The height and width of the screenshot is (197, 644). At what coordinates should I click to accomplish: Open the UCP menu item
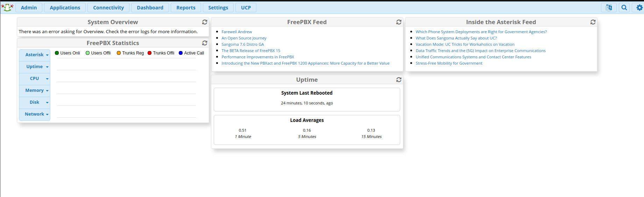(246, 8)
